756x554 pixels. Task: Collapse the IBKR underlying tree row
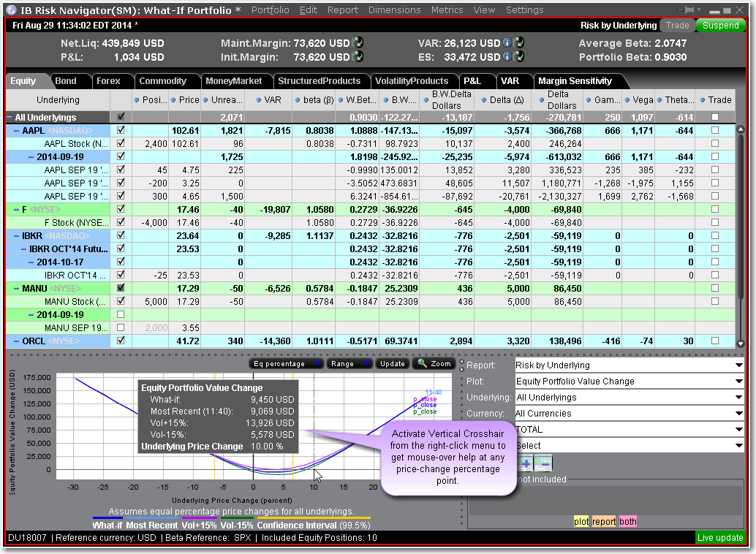(15, 235)
